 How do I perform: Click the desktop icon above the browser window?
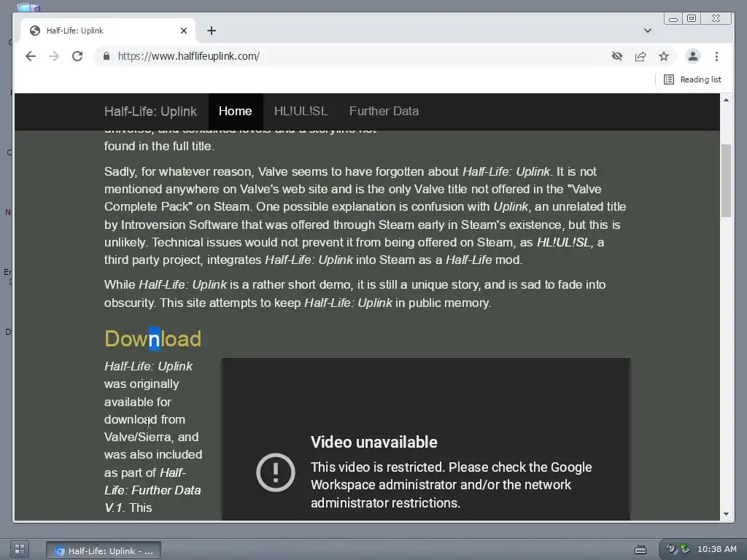[x=28, y=7]
